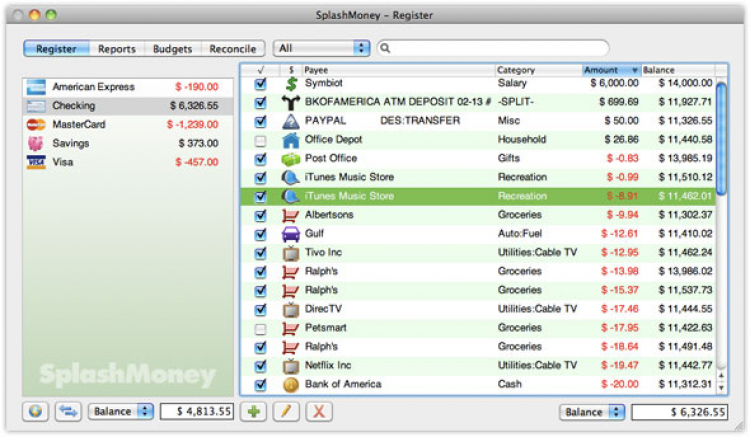Click the TV icon for Tivo Inc
Viewport: 750px width, 437px height.
(291, 253)
